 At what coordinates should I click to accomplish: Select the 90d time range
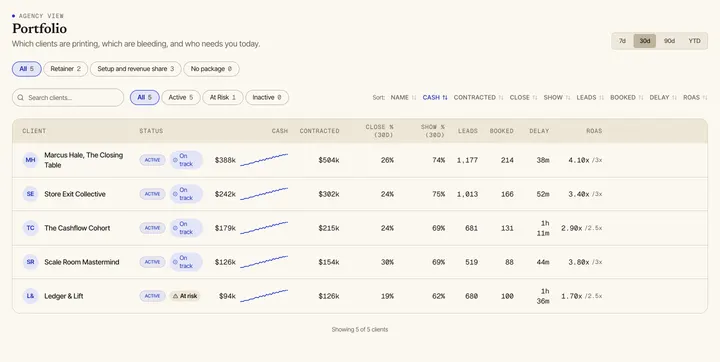pos(669,41)
